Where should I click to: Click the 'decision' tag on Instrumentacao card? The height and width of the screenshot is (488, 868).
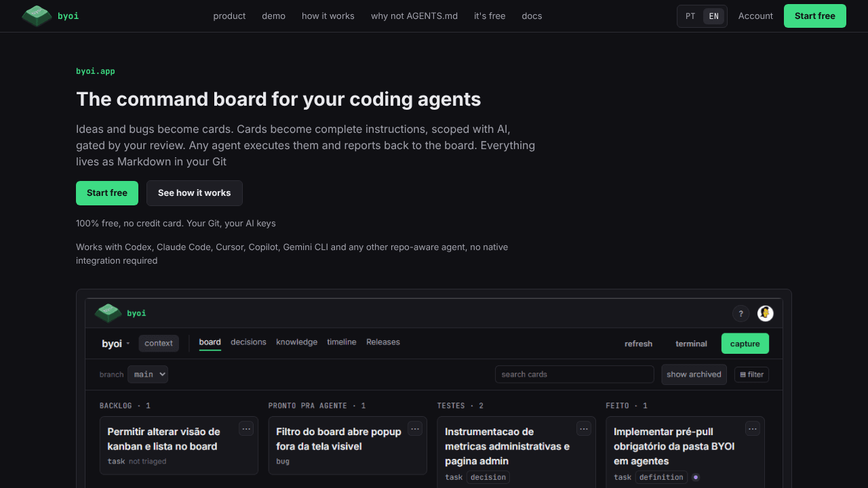[x=488, y=477]
